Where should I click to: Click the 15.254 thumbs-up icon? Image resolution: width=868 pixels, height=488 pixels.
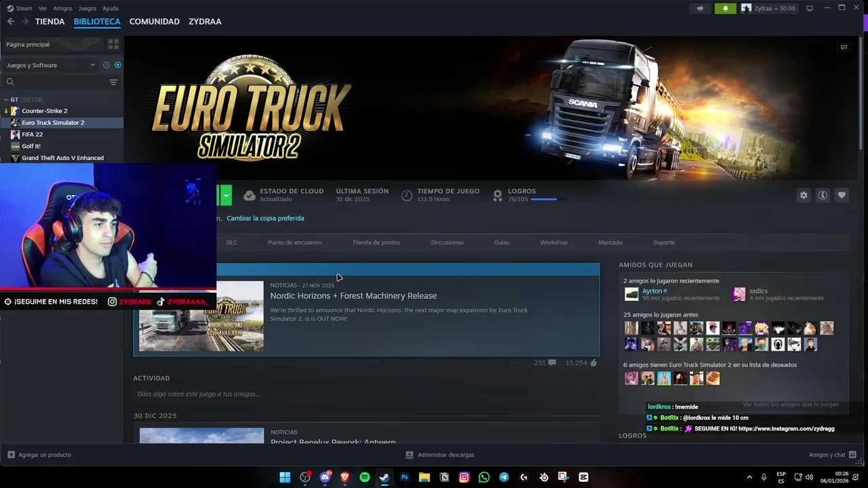coord(593,363)
